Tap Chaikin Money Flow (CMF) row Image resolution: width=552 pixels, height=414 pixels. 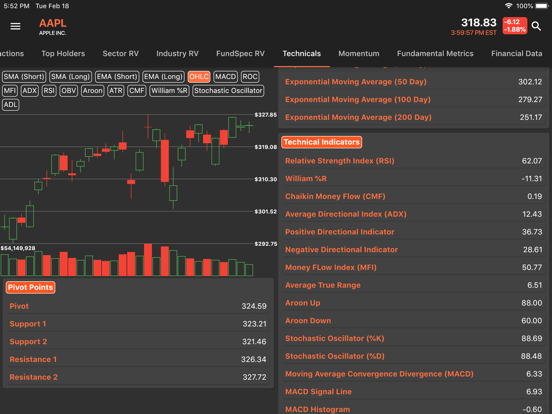tap(414, 196)
